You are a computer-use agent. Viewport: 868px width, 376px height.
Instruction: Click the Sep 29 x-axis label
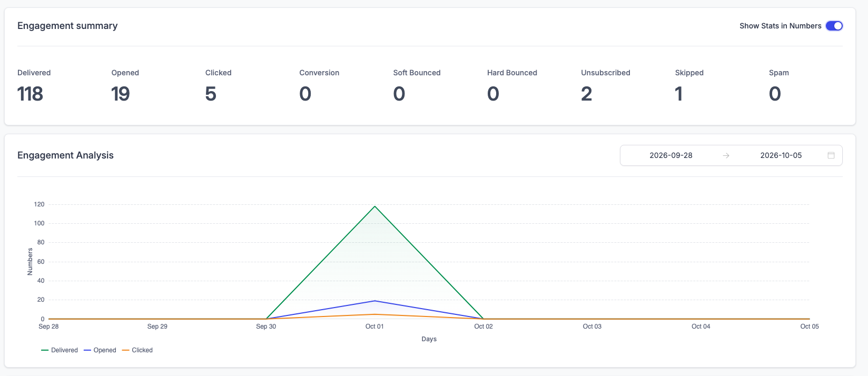(x=157, y=326)
